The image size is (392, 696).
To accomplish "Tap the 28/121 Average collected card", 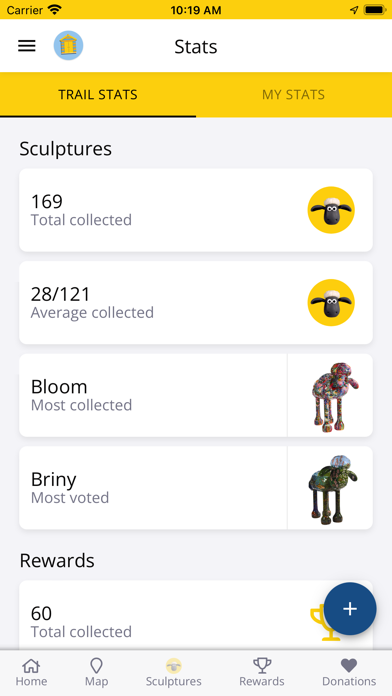I will 196,303.
